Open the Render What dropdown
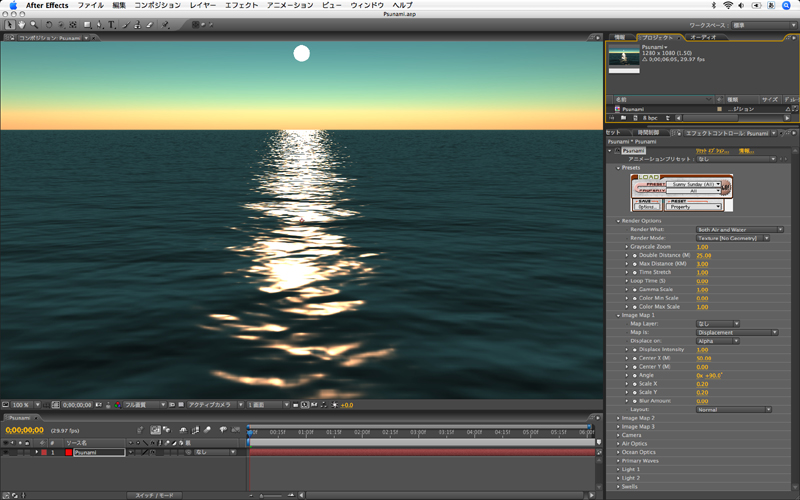The height and width of the screenshot is (500, 800). coord(739,229)
